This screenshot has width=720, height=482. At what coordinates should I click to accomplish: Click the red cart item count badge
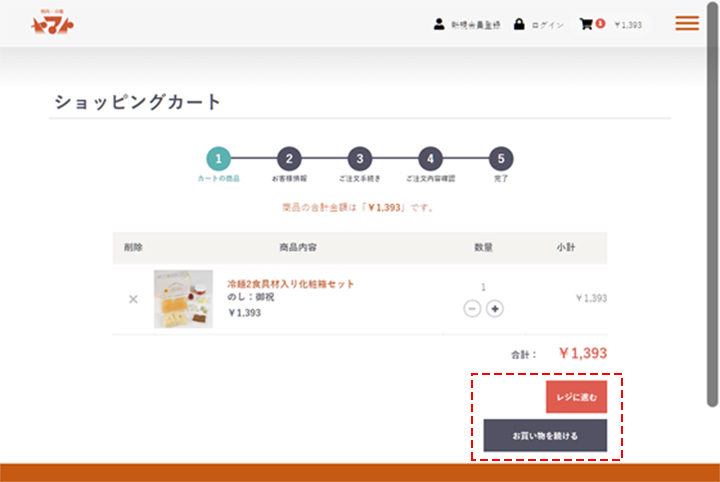coord(600,23)
